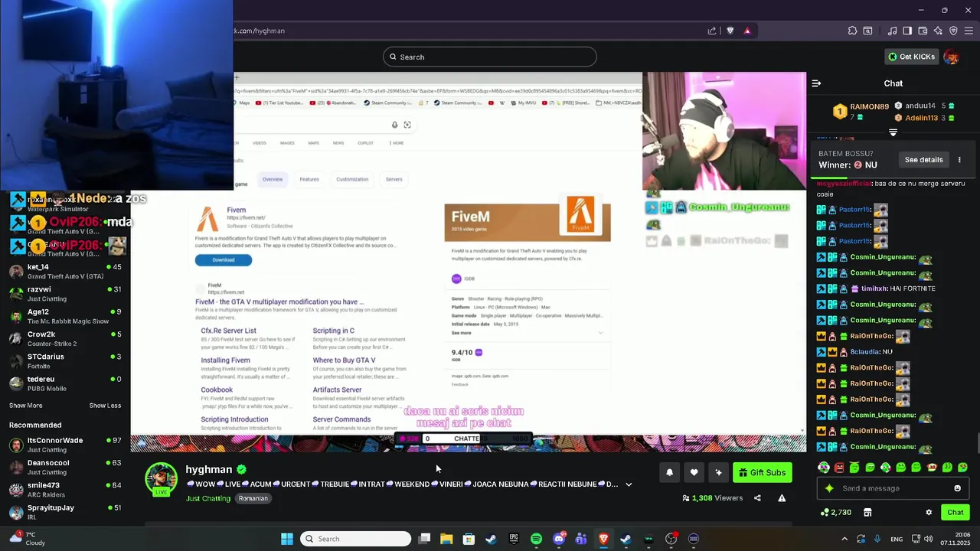Click Show More in followed list
Image resolution: width=980 pixels, height=551 pixels.
coord(25,406)
